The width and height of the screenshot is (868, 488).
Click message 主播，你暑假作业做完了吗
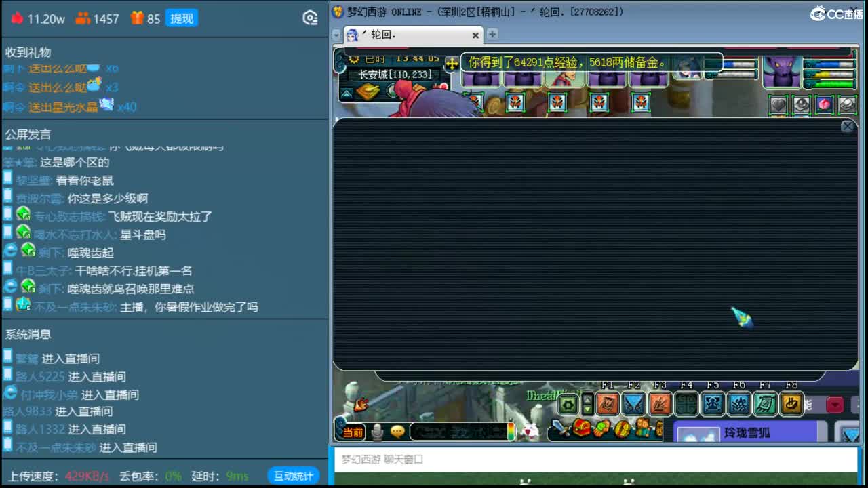tap(189, 307)
